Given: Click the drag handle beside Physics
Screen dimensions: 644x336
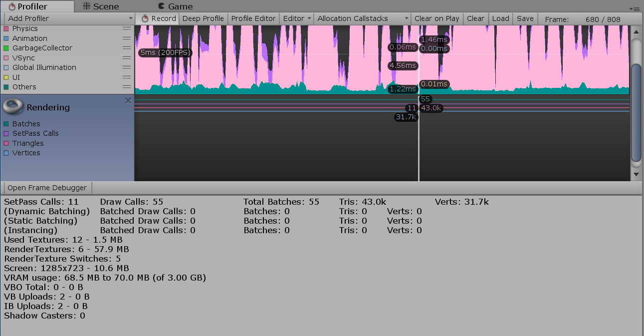Looking at the screenshot, I should click(127, 28).
